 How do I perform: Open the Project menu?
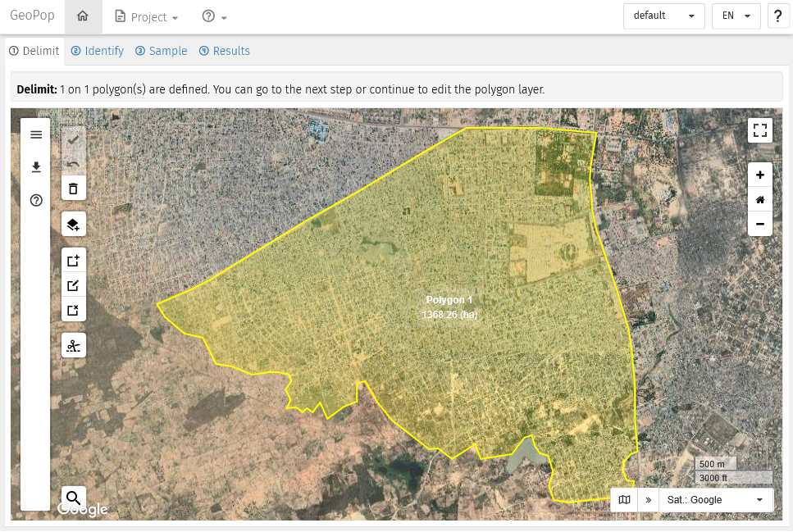click(148, 17)
